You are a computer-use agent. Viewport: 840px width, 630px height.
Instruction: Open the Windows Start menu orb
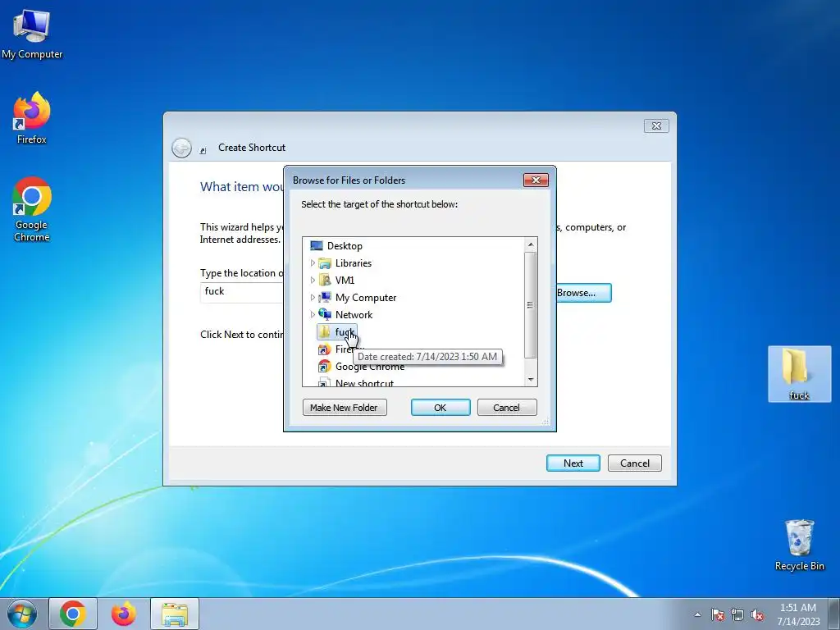click(22, 614)
